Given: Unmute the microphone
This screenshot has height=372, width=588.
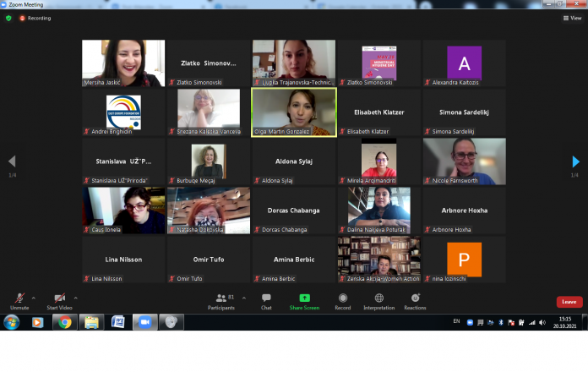Looking at the screenshot, I should (19, 300).
